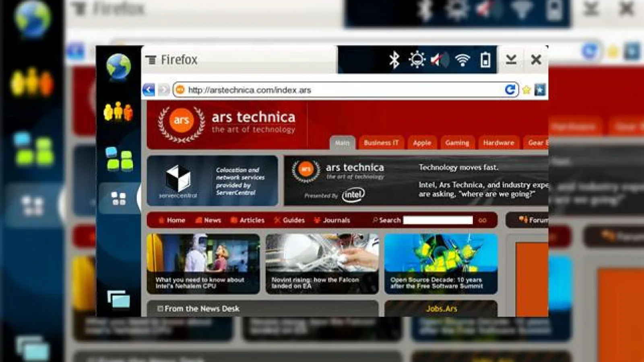Minimize Firefox with the down arrow
The width and height of the screenshot is (644, 362).
coord(511,60)
